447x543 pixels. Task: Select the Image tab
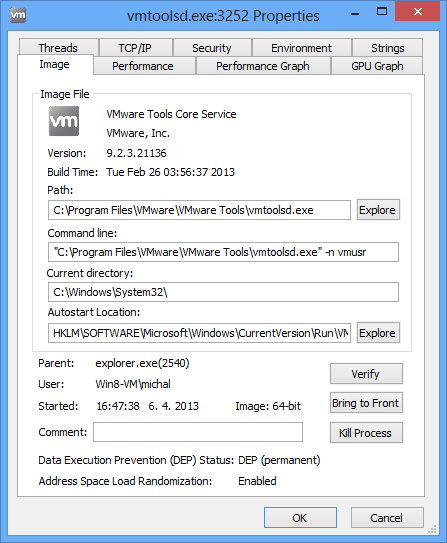click(x=54, y=64)
